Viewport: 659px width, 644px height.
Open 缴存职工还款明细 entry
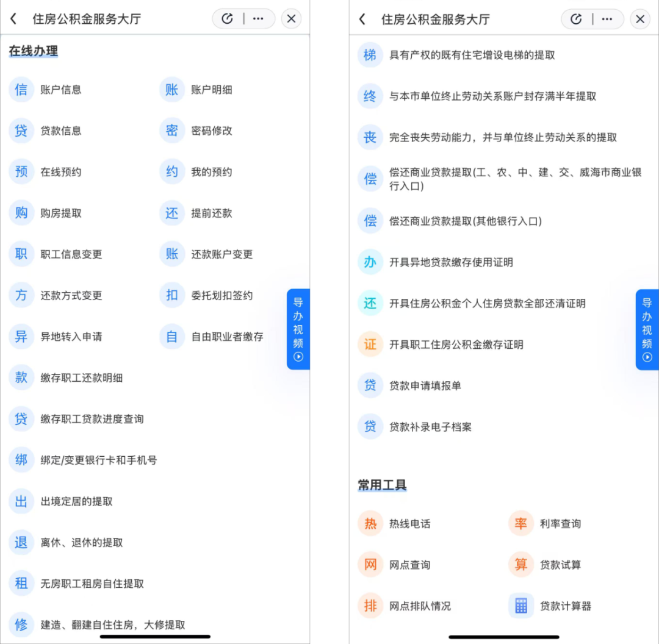[x=82, y=377]
